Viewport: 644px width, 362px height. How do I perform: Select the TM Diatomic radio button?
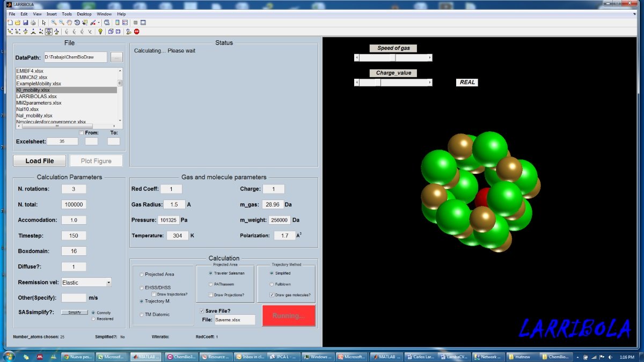point(142,315)
